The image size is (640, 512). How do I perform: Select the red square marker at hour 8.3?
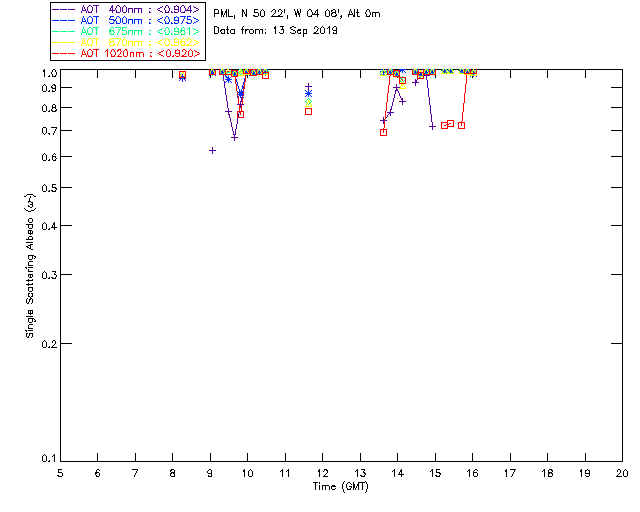point(182,75)
